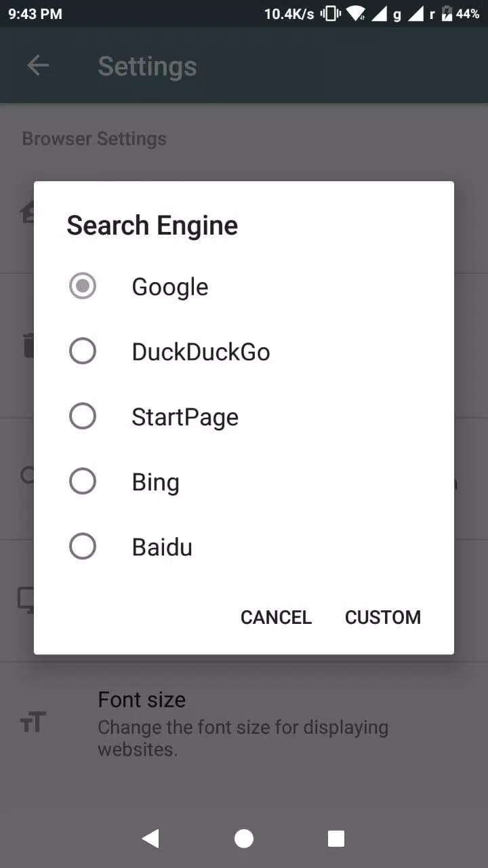
Task: Select the Baidu radio button
Action: [83, 547]
